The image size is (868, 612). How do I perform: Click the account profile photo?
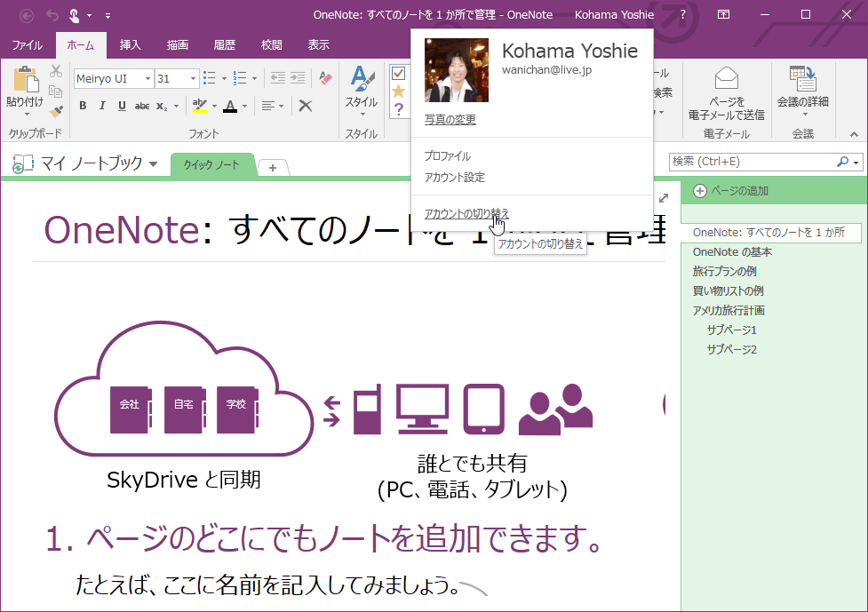coord(456,70)
